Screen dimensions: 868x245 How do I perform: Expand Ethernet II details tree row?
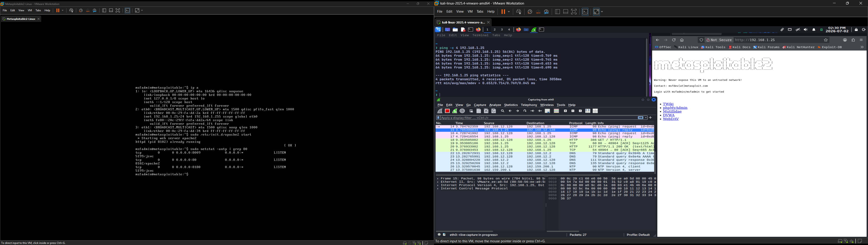pos(438,182)
